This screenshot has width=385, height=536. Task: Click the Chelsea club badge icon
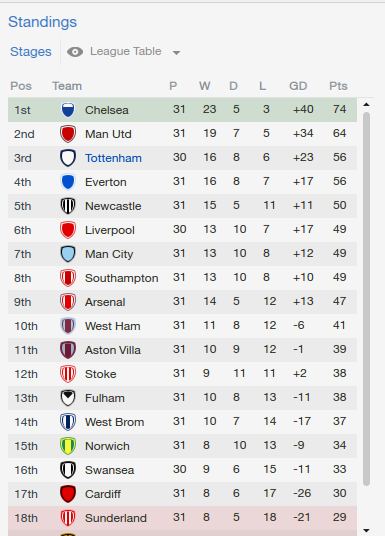pyautogui.click(x=68, y=110)
